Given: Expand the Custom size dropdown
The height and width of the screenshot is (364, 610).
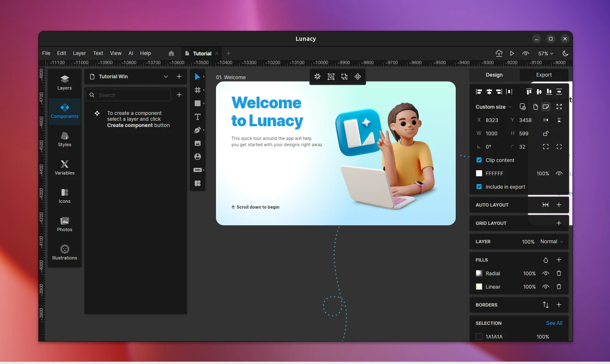Looking at the screenshot, I should tap(493, 107).
